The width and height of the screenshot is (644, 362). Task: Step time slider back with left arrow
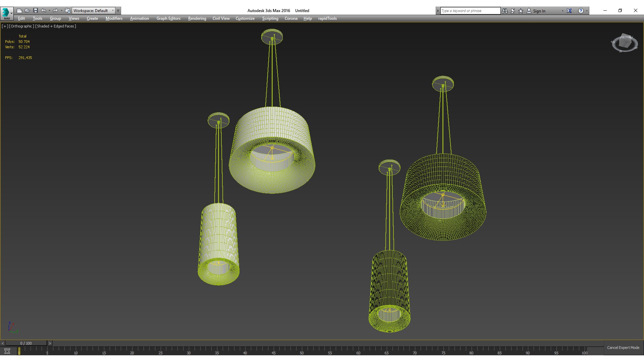point(2,343)
